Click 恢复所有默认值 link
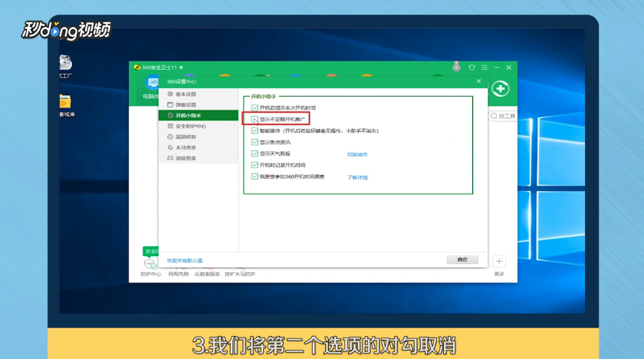The height and width of the screenshot is (359, 644). coord(185,260)
